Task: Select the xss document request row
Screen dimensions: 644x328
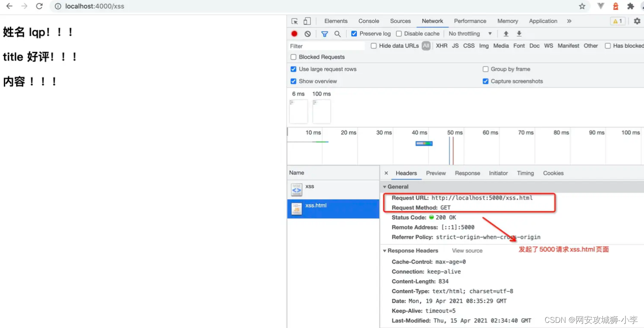Action: (x=333, y=189)
